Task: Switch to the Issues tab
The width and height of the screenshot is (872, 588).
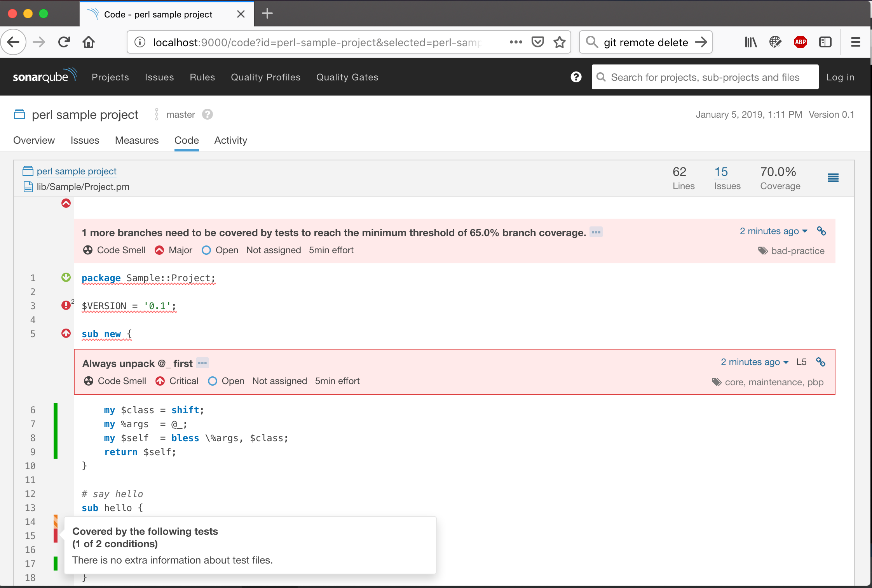Action: [x=84, y=140]
